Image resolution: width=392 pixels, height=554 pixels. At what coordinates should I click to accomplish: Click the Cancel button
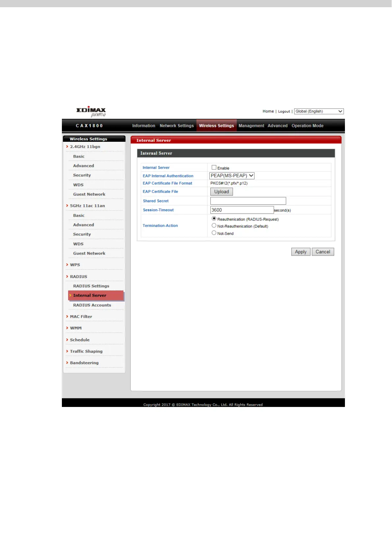pos(323,252)
